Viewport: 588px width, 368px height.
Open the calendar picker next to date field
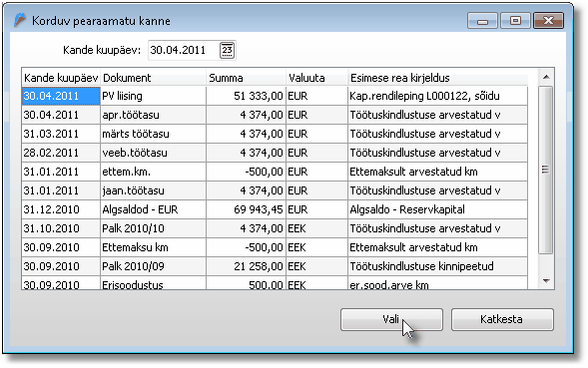(227, 50)
